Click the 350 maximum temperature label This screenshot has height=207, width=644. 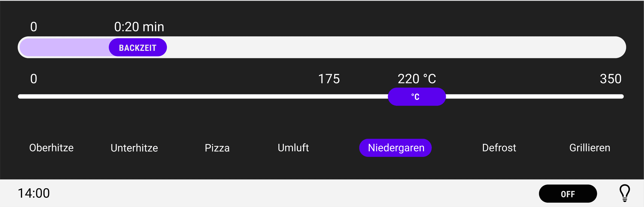pyautogui.click(x=610, y=79)
